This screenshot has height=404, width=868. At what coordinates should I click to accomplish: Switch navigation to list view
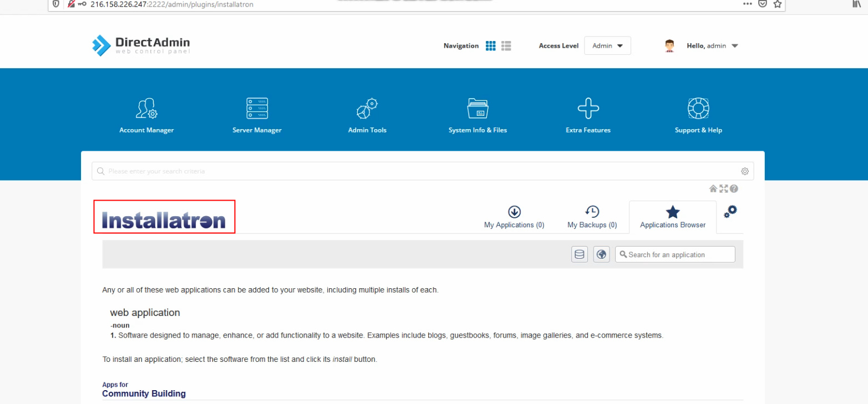coord(506,46)
